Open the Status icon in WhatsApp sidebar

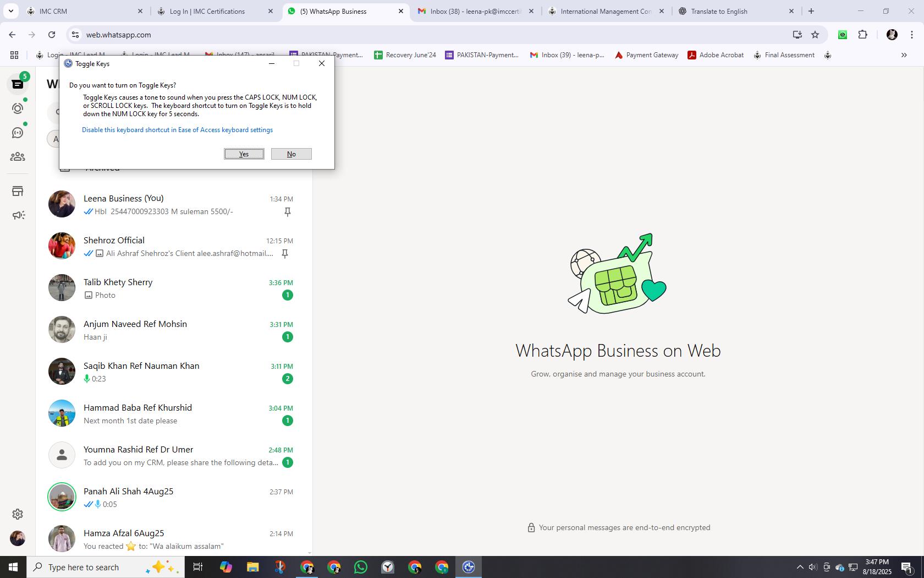coord(18,108)
